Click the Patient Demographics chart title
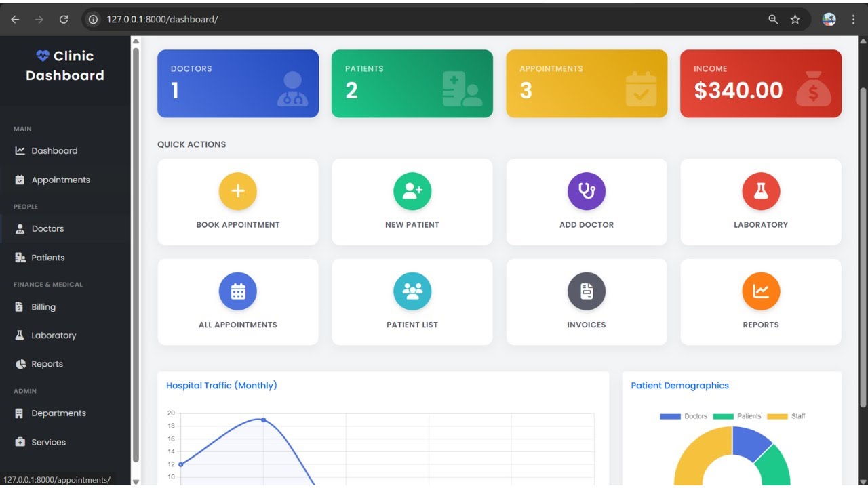 click(x=679, y=386)
